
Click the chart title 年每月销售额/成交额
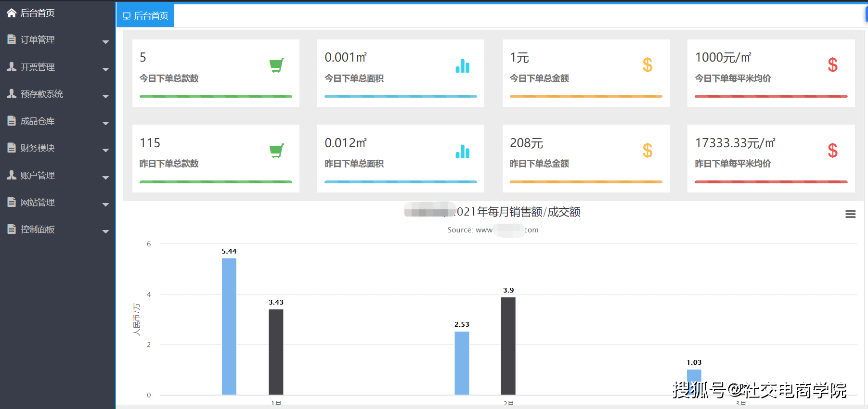pyautogui.click(x=528, y=212)
